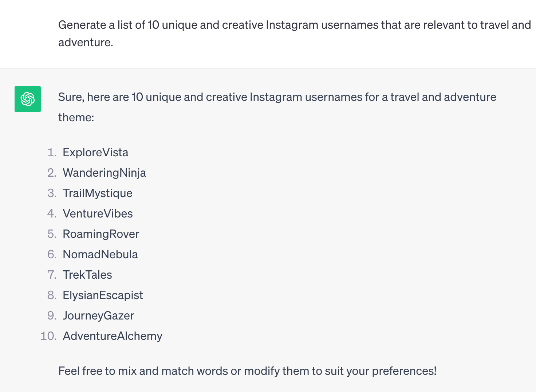This screenshot has height=392, width=536.
Task: Click the word "adventure." ending the prompt
Action: coord(86,43)
